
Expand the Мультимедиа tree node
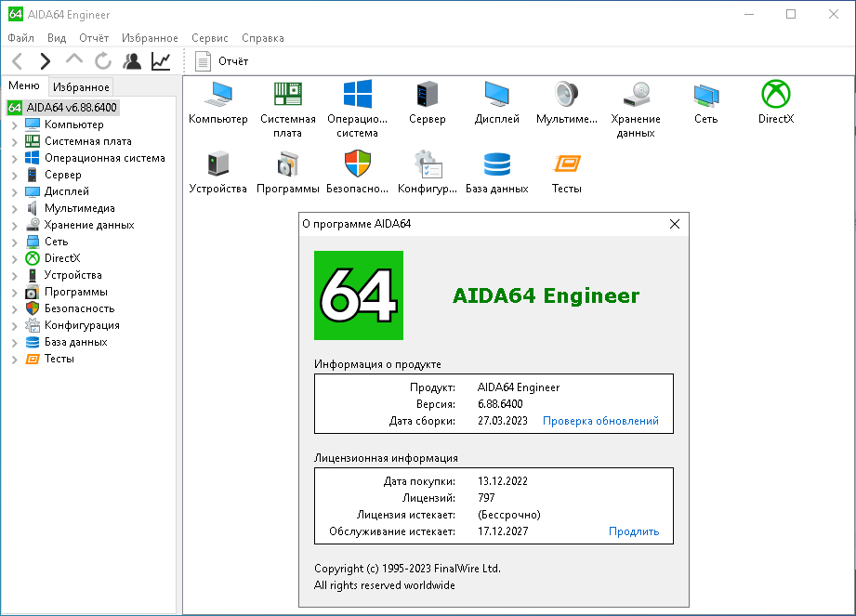point(15,208)
